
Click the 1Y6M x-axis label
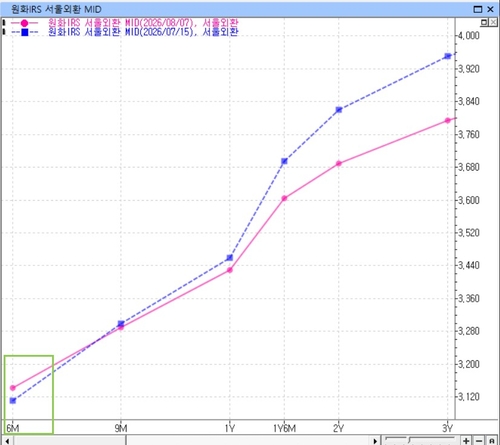[284, 428]
